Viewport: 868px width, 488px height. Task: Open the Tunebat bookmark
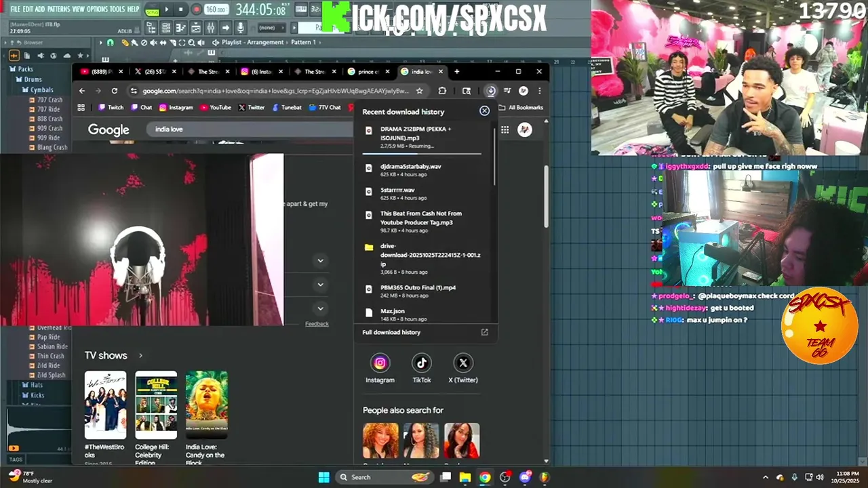[286, 108]
